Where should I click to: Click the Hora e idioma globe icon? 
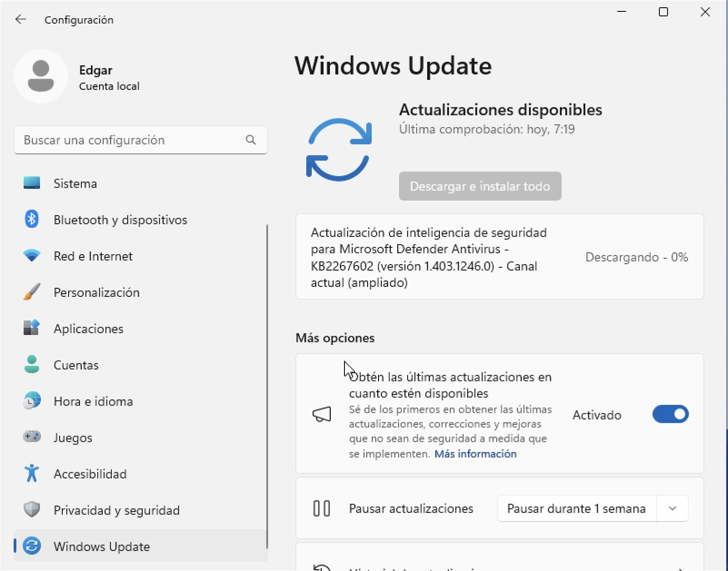pos(32,401)
